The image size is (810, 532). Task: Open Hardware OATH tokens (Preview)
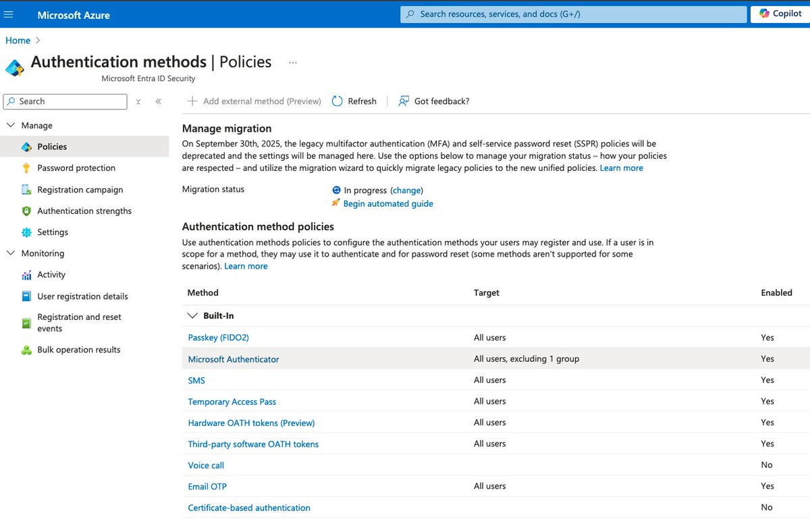(x=251, y=423)
